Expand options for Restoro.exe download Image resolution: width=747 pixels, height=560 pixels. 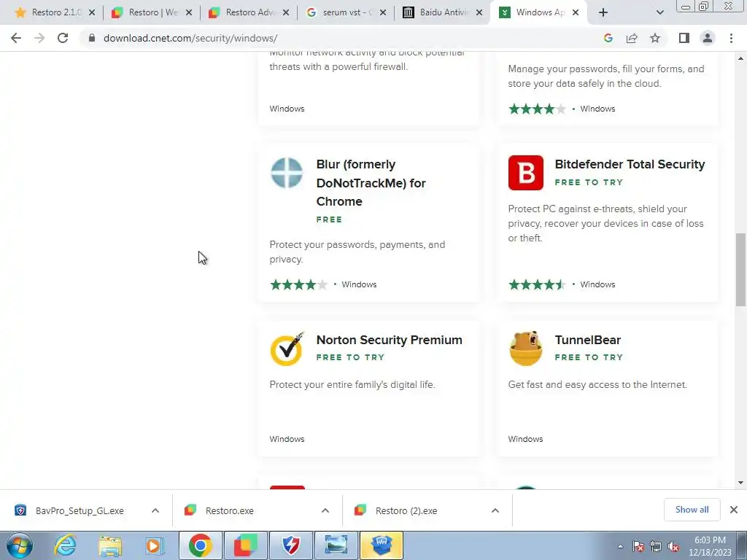[x=325, y=510]
